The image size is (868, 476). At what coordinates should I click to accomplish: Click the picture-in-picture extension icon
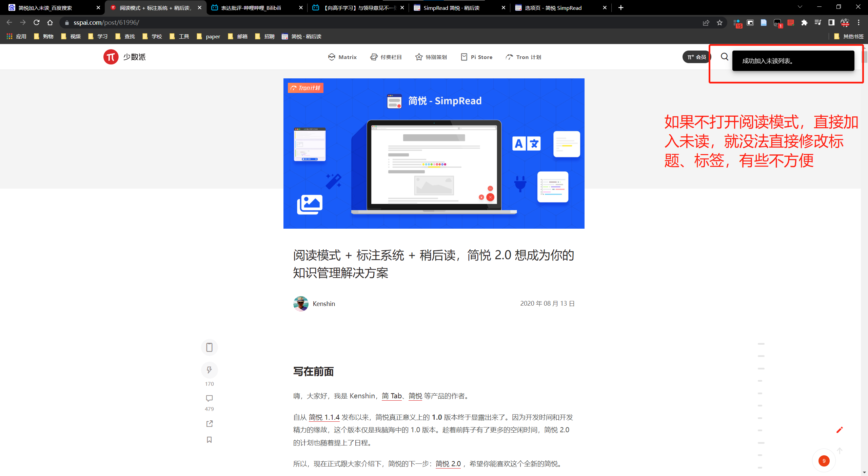pos(750,22)
